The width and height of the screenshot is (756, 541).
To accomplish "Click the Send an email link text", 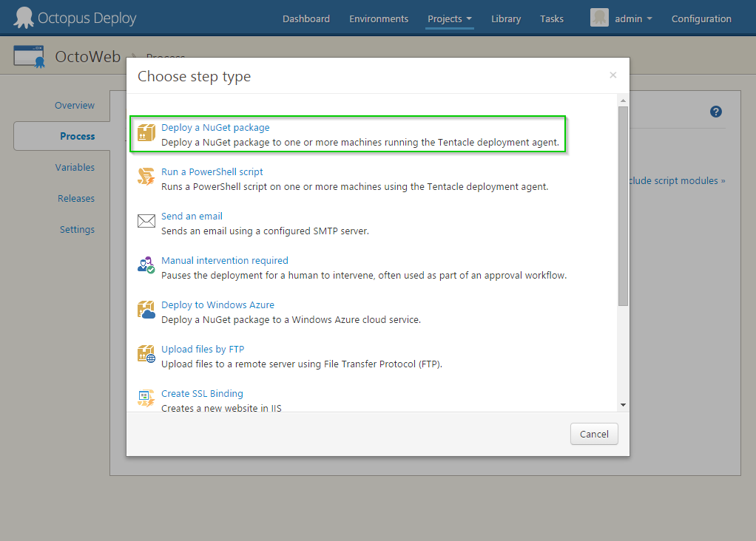I will click(192, 216).
